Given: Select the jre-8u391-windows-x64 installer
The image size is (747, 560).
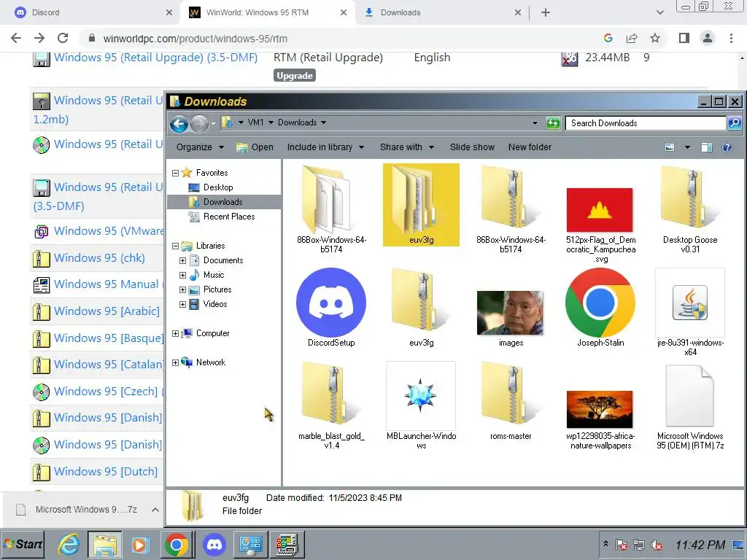Looking at the screenshot, I should pos(690,312).
